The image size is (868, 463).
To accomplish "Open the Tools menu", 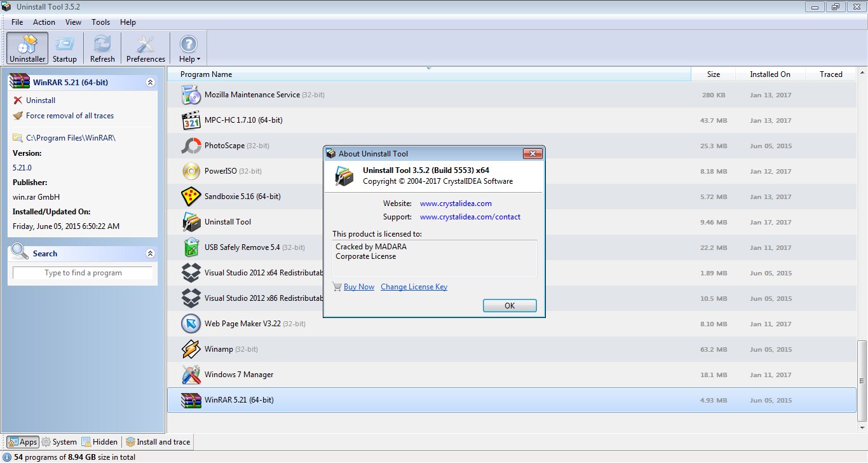I will pos(100,22).
